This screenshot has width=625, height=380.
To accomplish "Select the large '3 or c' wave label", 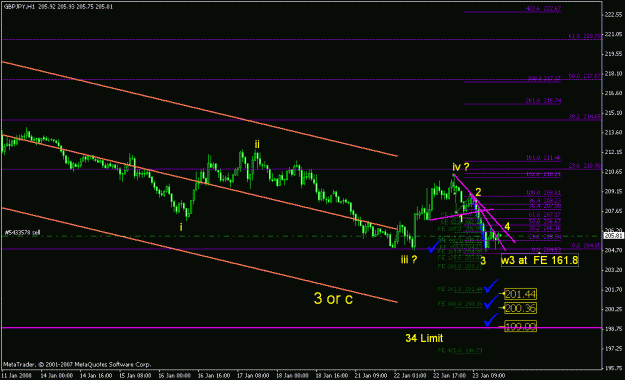I will click(333, 298).
